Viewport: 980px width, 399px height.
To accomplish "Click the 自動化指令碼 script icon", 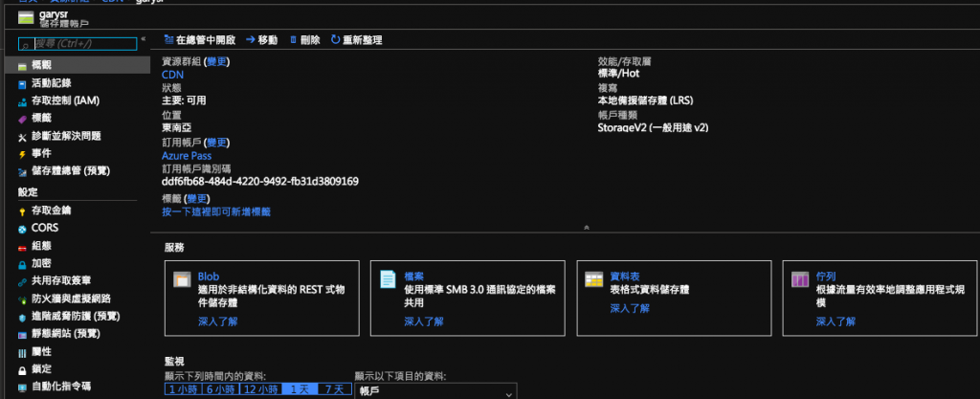I will pos(23,388).
